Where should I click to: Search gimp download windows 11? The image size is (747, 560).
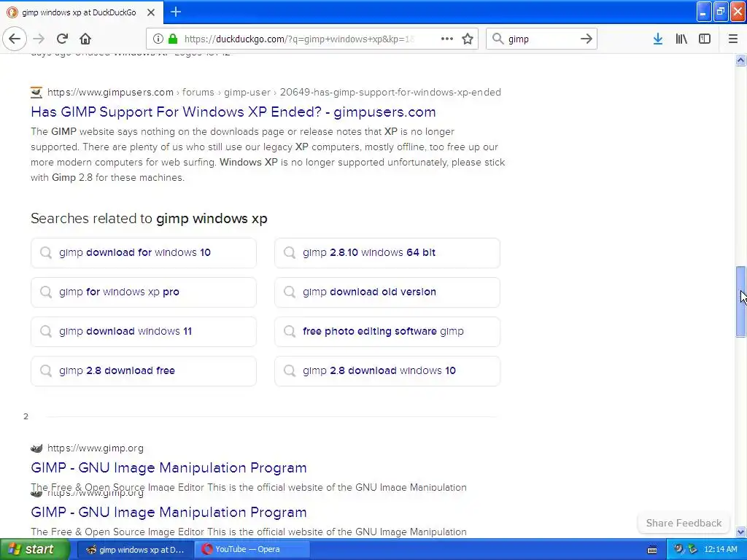tap(144, 332)
